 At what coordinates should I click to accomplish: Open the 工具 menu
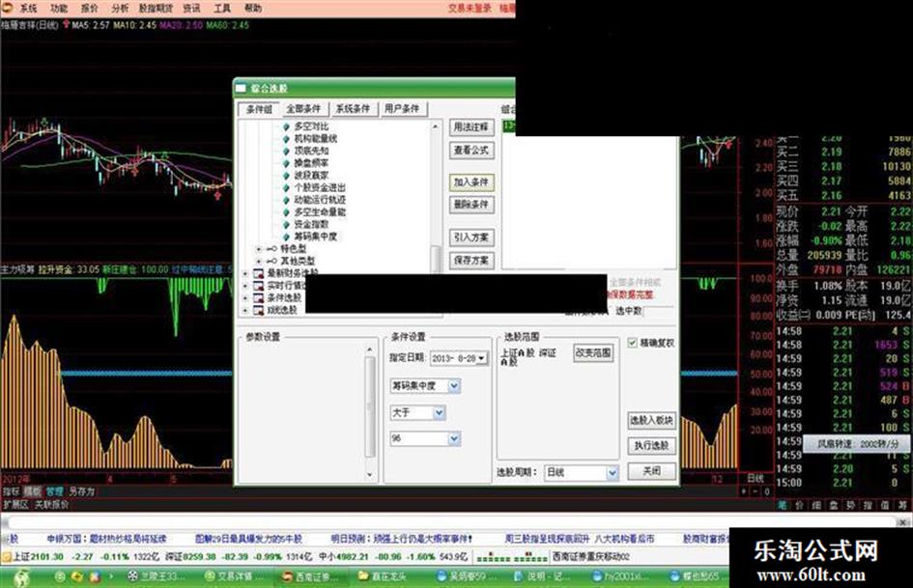click(x=222, y=8)
